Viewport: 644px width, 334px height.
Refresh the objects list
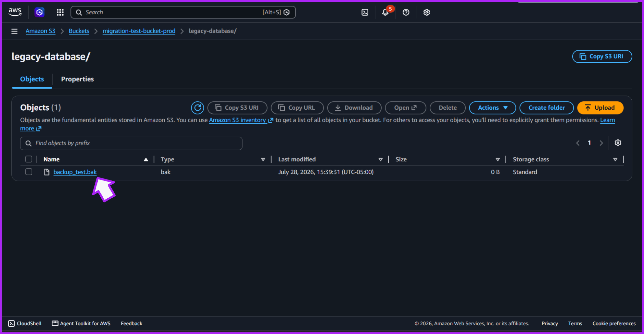pos(197,108)
